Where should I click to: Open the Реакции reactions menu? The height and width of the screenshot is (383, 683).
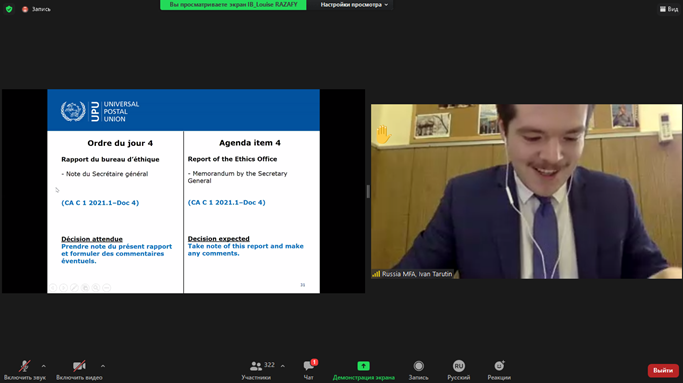499,370
